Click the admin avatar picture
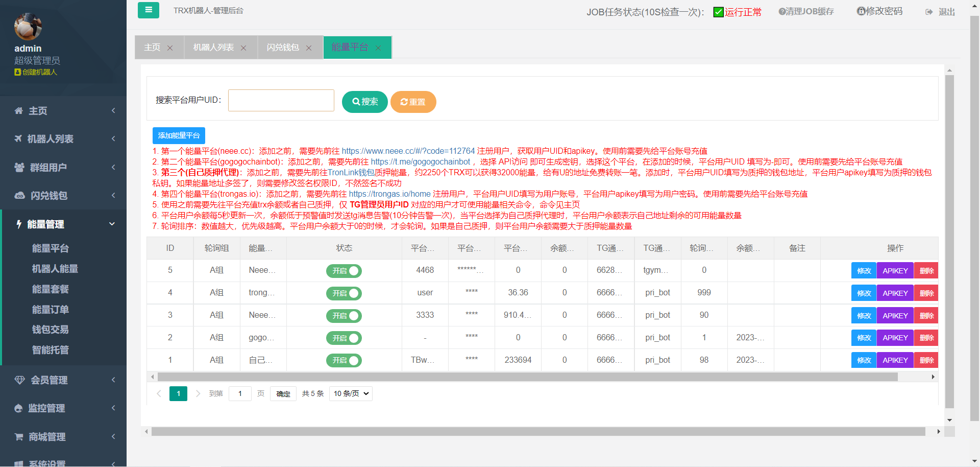The height and width of the screenshot is (467, 980). (28, 27)
